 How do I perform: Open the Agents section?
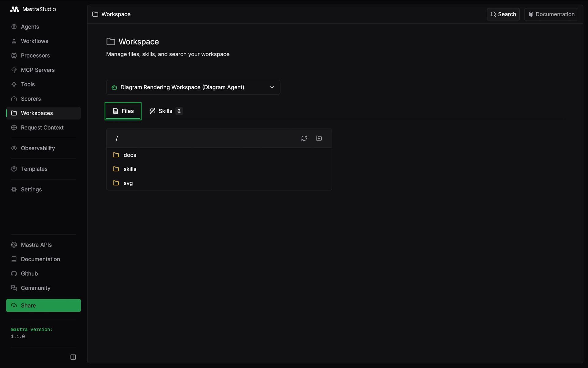coord(30,27)
